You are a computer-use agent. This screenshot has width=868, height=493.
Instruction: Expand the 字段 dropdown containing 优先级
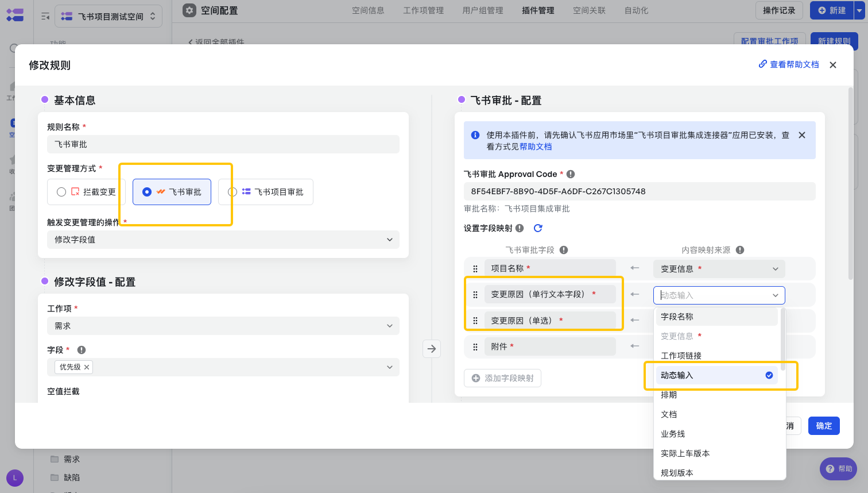click(x=223, y=367)
